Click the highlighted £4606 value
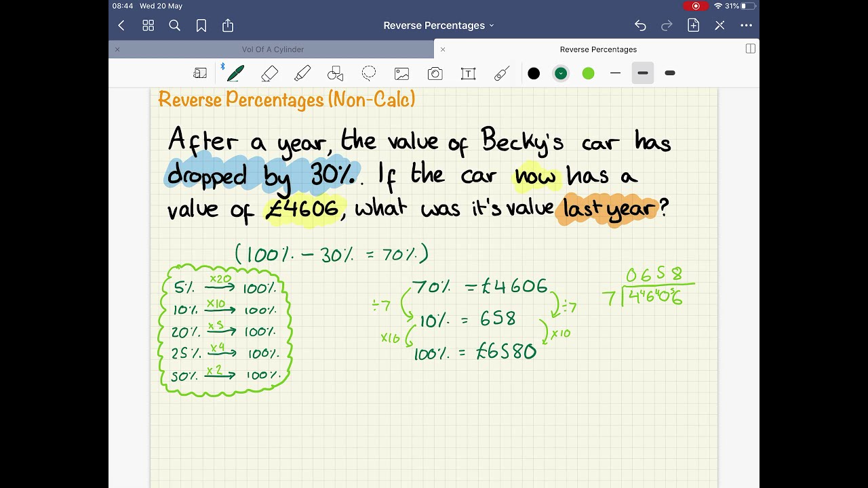The height and width of the screenshot is (488, 868). 304,209
